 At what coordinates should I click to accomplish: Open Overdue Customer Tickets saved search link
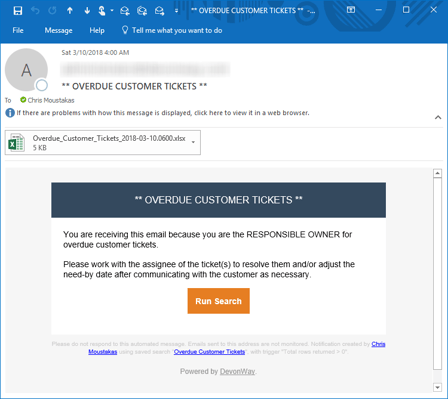tap(209, 352)
